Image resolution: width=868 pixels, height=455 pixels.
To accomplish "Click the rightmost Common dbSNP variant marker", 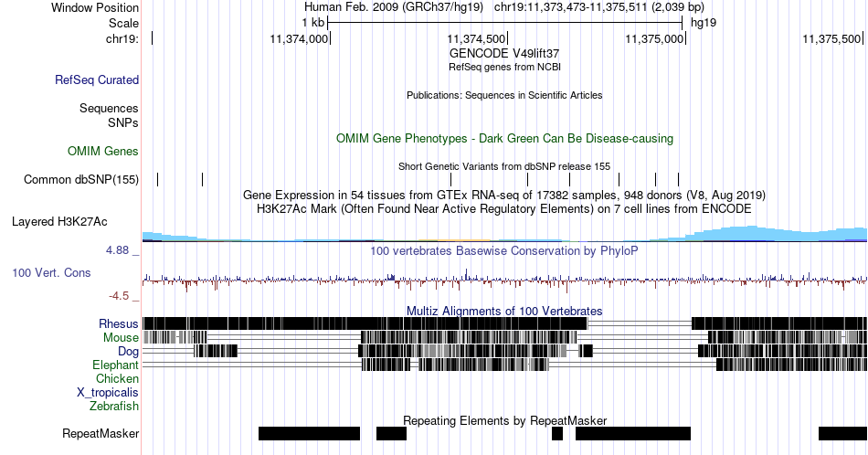I will click(678, 179).
